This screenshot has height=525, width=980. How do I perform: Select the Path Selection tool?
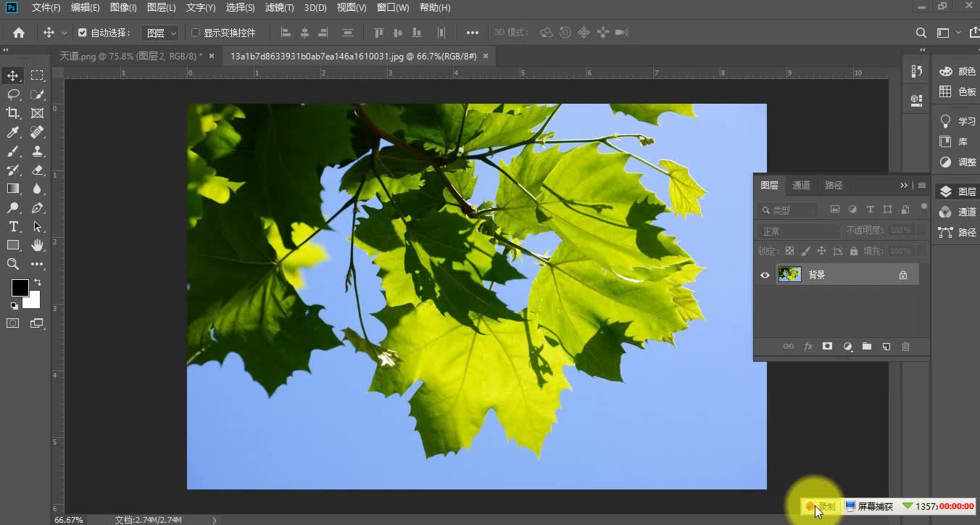point(37,226)
